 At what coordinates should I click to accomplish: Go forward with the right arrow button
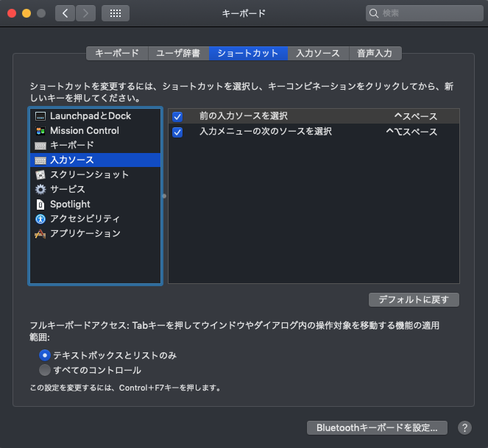(85, 13)
